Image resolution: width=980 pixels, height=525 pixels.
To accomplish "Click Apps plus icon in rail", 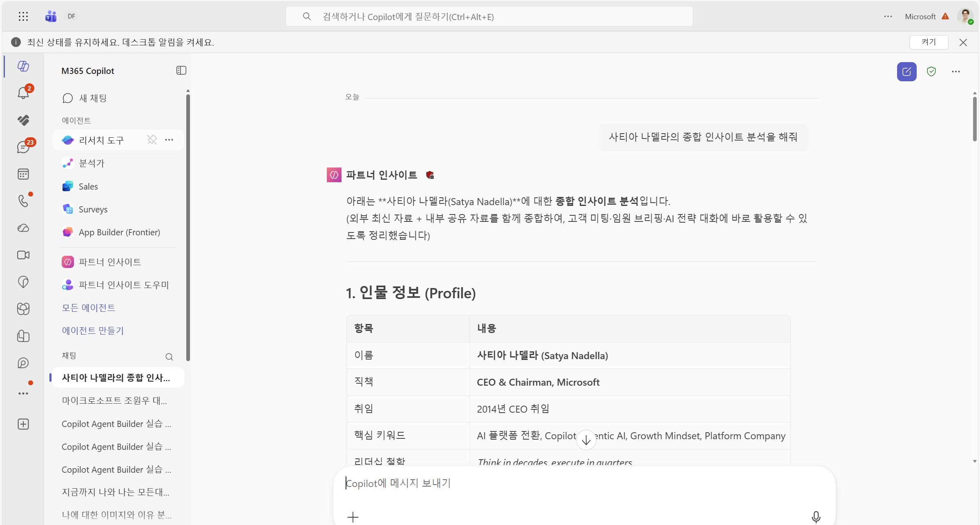I will pyautogui.click(x=23, y=424).
